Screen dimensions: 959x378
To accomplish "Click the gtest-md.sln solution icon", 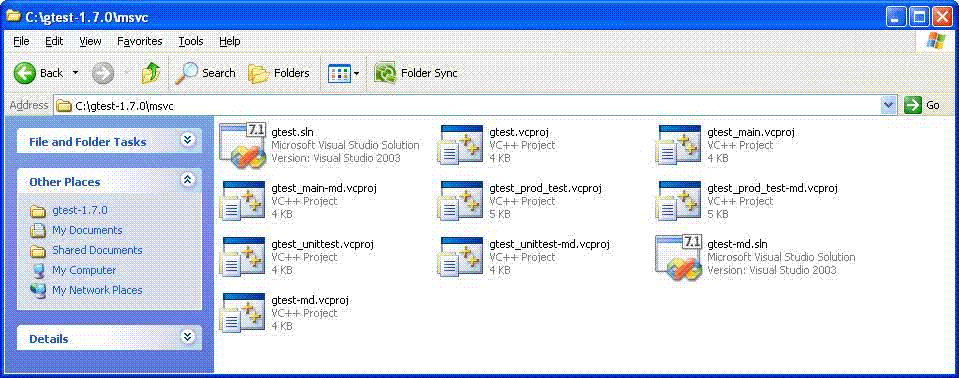I will pyautogui.click(x=678, y=258).
